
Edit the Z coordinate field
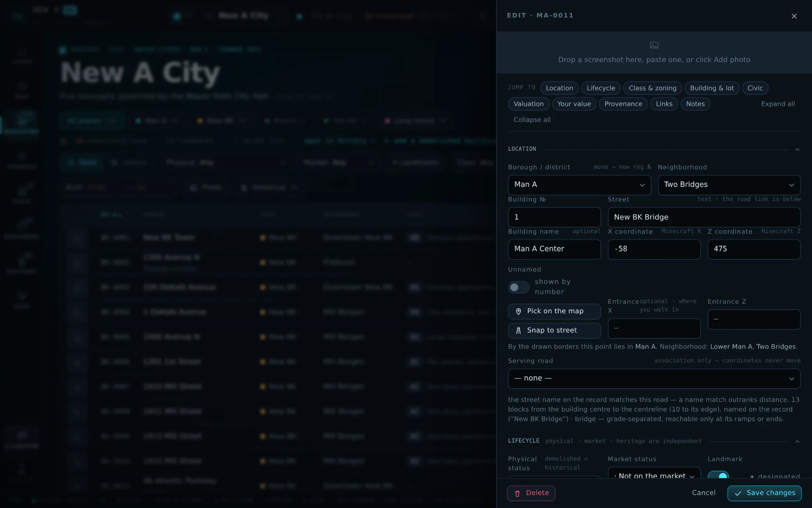click(x=754, y=249)
